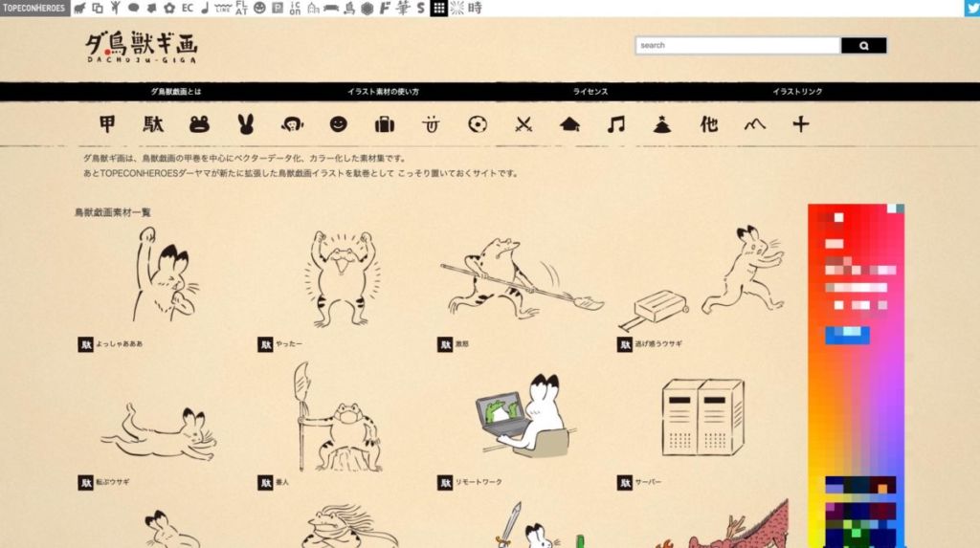The height and width of the screenshot is (548, 980).
Task: Open ライセンス menu item
Action: (590, 91)
